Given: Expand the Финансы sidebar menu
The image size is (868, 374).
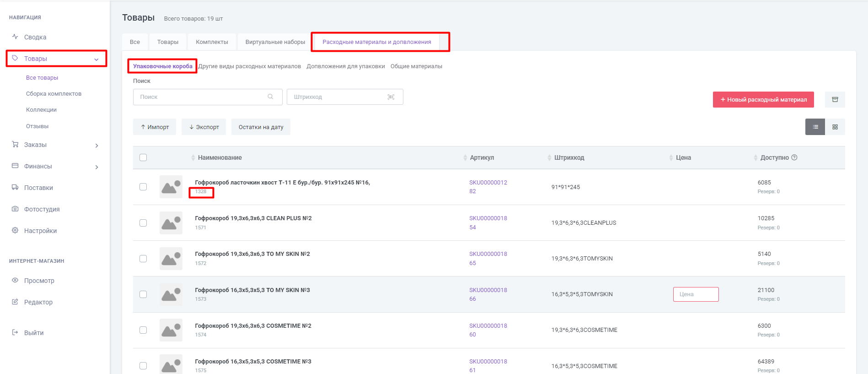Looking at the screenshot, I should pos(96,167).
